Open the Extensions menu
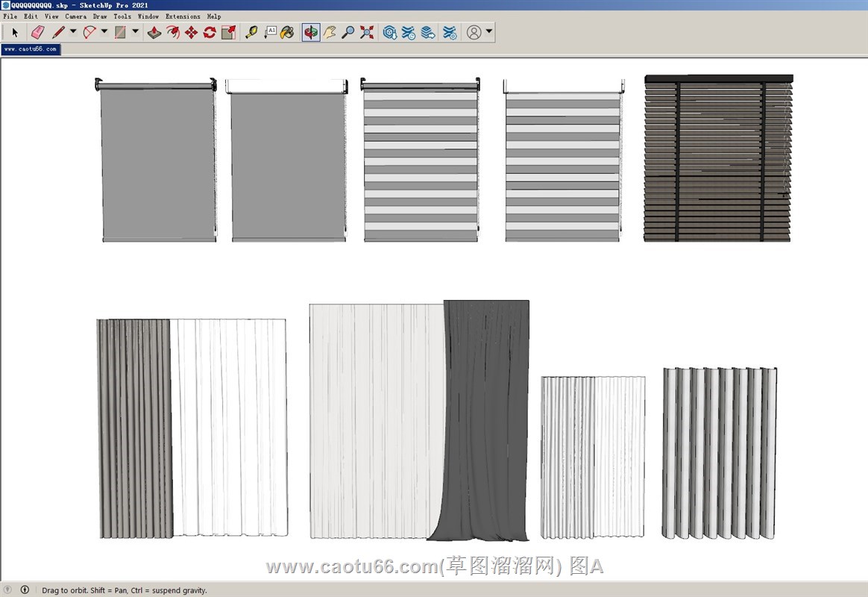Screen dimensions: 868x597 183,16
